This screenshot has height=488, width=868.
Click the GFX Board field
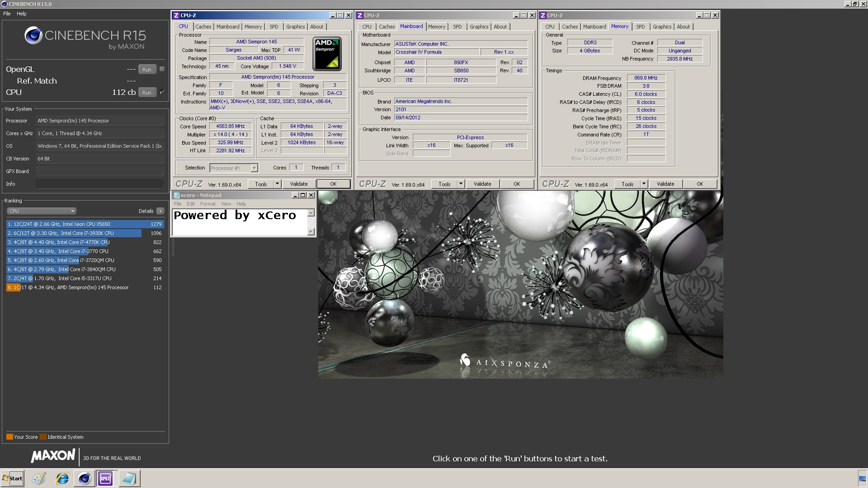click(99, 171)
